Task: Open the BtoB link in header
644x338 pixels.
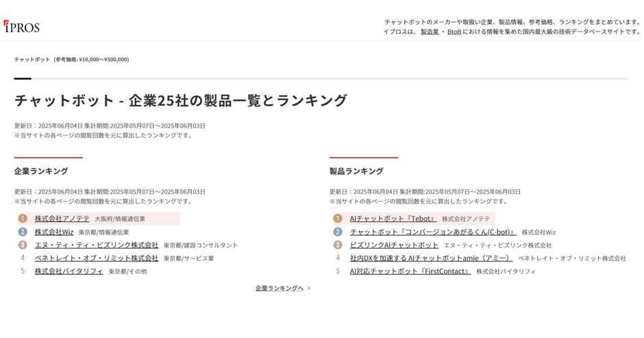Action: (454, 32)
